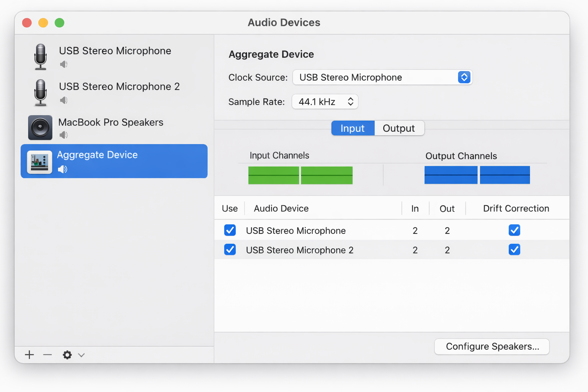Click the first blue output channel meter
588x392 pixels.
tap(451, 175)
